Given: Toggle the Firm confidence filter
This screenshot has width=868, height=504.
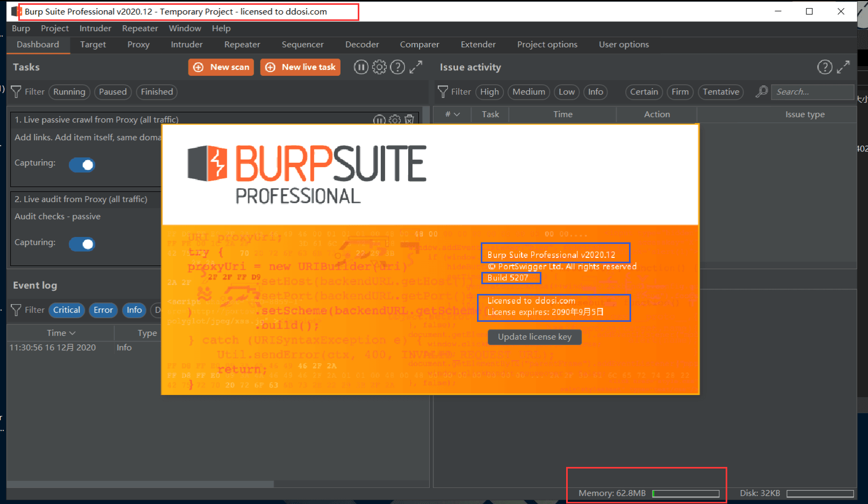Looking at the screenshot, I should pos(680,92).
